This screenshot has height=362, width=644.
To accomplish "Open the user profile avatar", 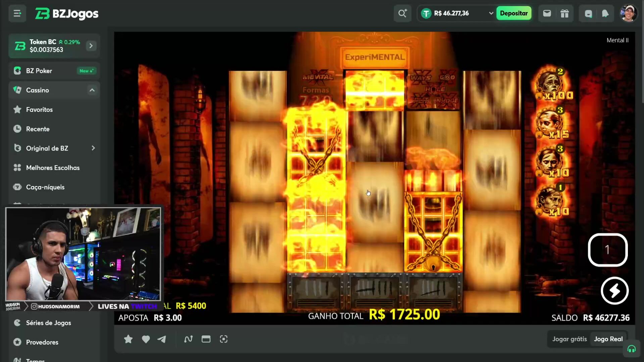I will (x=629, y=13).
